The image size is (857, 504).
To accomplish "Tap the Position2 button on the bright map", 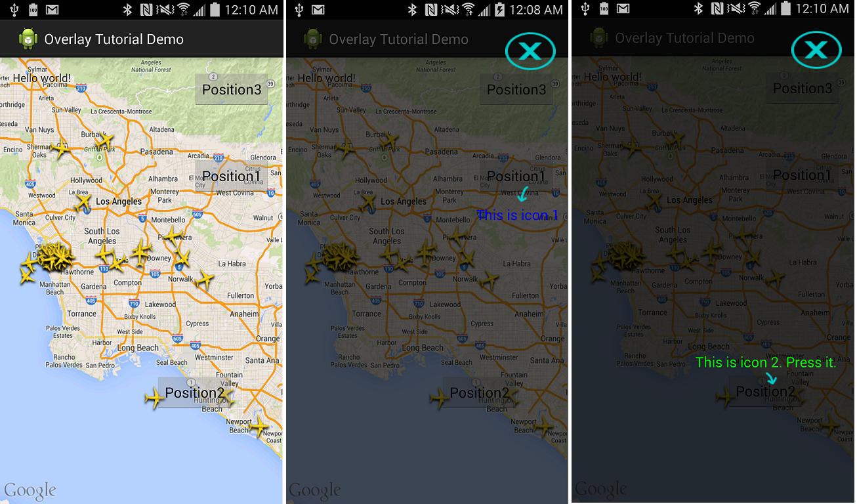I will 195,392.
